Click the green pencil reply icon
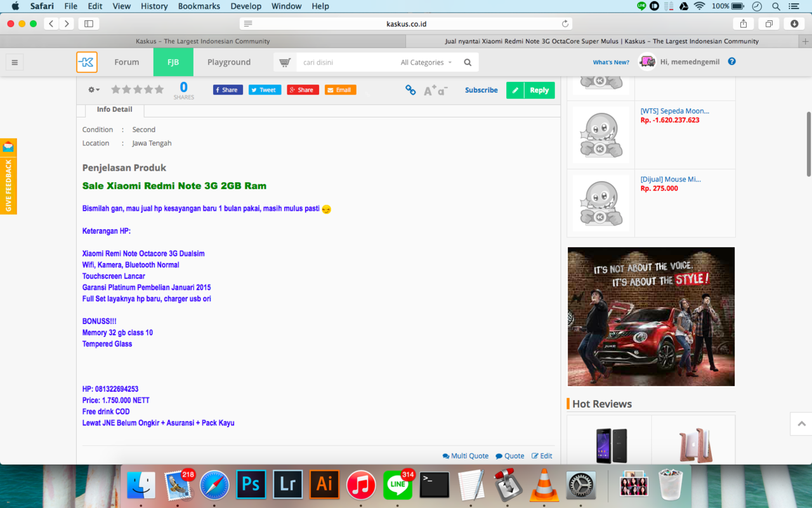The width and height of the screenshot is (812, 508). tap(515, 90)
